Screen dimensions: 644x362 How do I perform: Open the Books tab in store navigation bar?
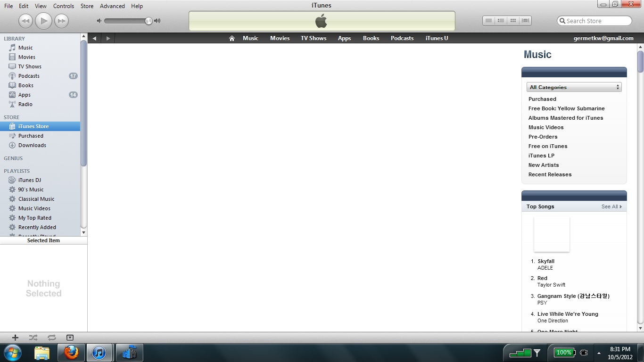tap(371, 38)
